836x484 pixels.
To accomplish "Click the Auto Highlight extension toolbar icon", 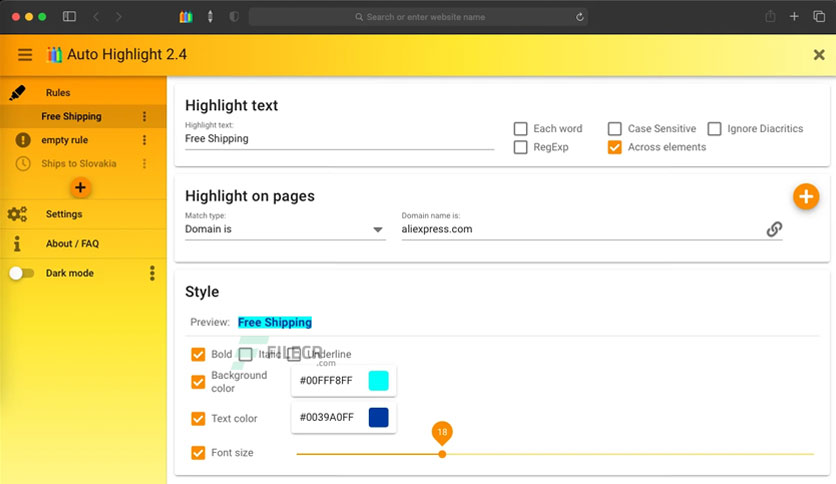I will (x=186, y=17).
